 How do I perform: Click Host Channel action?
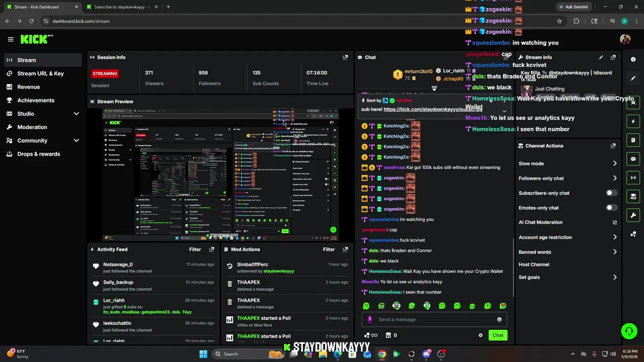(534, 264)
